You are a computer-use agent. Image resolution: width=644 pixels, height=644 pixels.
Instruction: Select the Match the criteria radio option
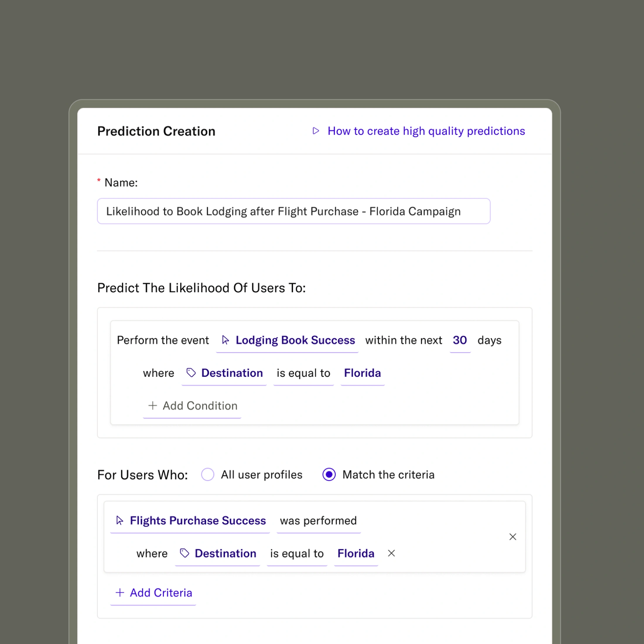[329, 474]
